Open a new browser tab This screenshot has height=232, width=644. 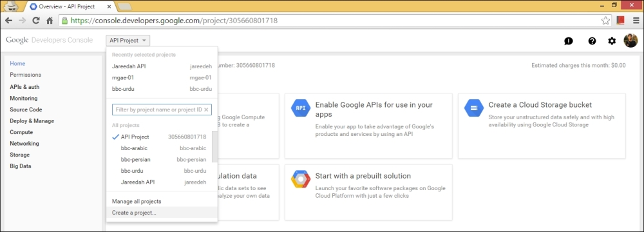click(124, 6)
